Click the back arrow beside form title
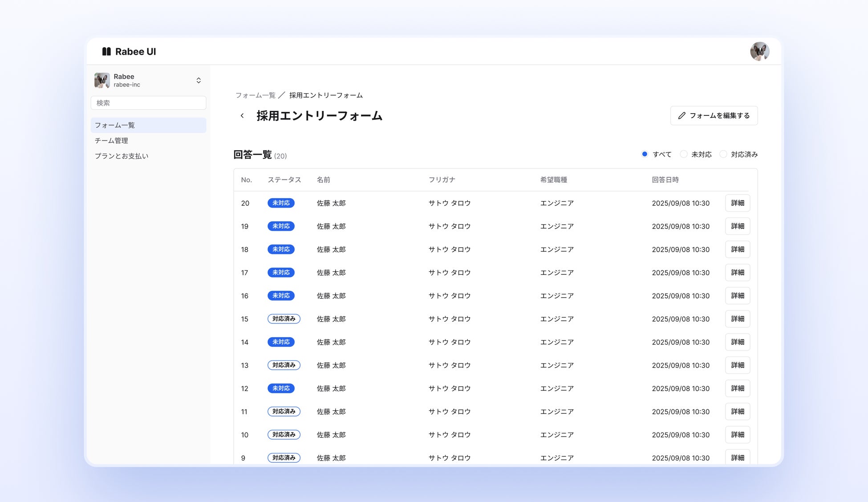 coord(242,116)
